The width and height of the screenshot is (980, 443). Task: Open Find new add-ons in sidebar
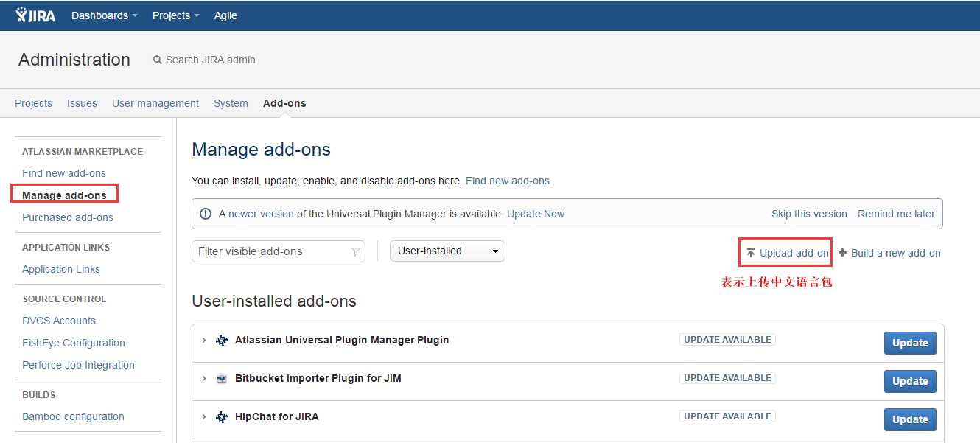(64, 173)
